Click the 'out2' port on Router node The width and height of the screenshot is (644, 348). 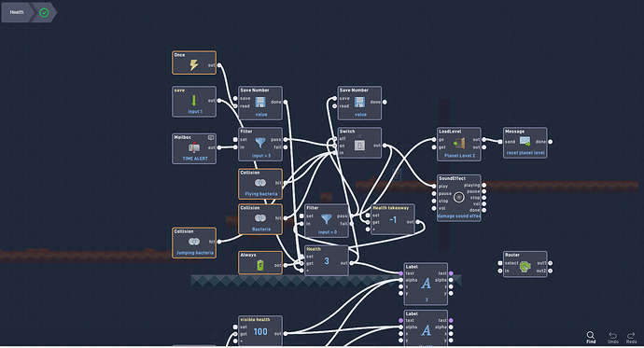551,271
